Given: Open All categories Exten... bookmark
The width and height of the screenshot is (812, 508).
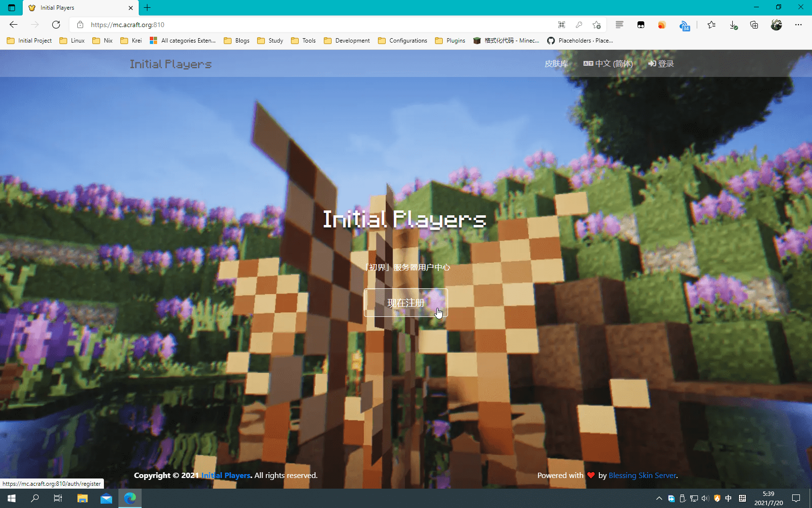Looking at the screenshot, I should (x=183, y=41).
